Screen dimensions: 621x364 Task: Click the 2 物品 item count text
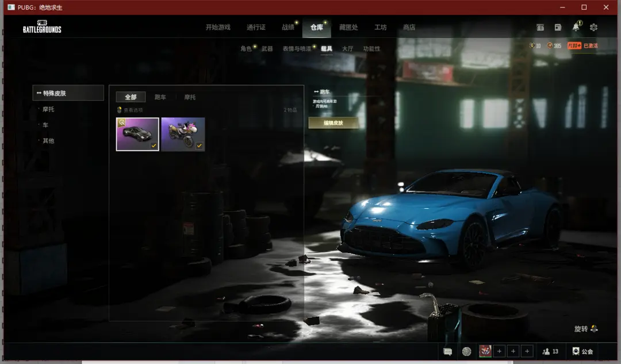[290, 110]
